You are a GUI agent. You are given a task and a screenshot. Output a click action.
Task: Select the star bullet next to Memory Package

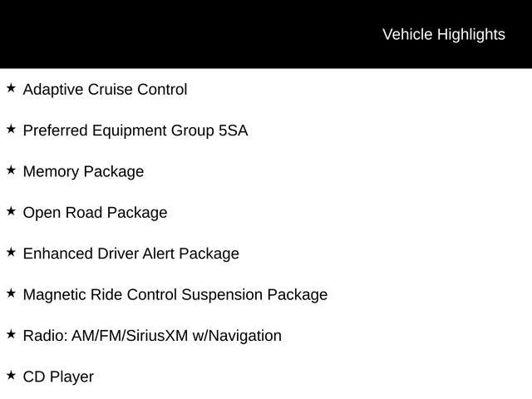pyautogui.click(x=11, y=170)
